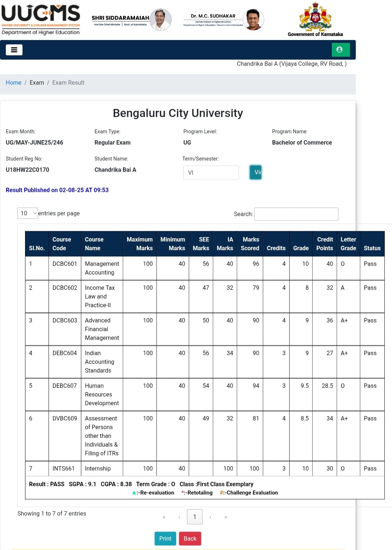Screen dimensions: 392x550
Task: Go to previous page arrow
Action: (179, 517)
